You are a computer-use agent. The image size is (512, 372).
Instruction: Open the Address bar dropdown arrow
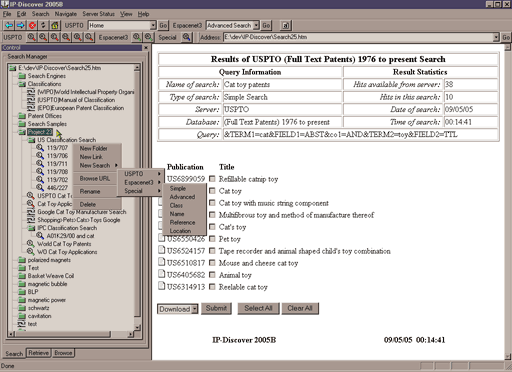(496, 37)
